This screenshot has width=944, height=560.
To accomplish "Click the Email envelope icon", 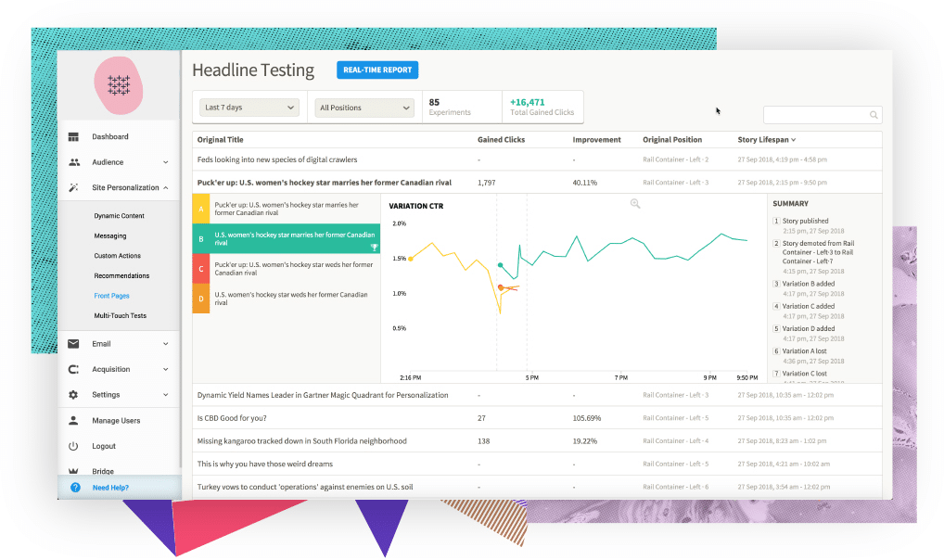I will [x=74, y=344].
